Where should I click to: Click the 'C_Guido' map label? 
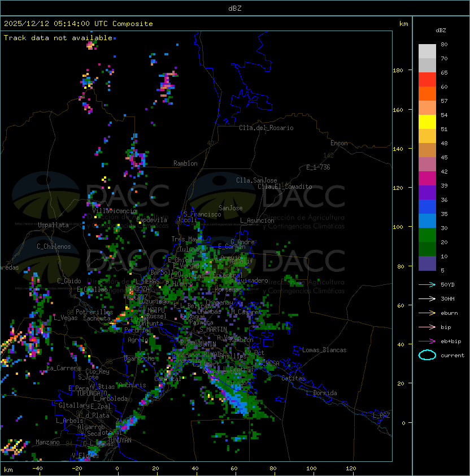[x=69, y=281]
